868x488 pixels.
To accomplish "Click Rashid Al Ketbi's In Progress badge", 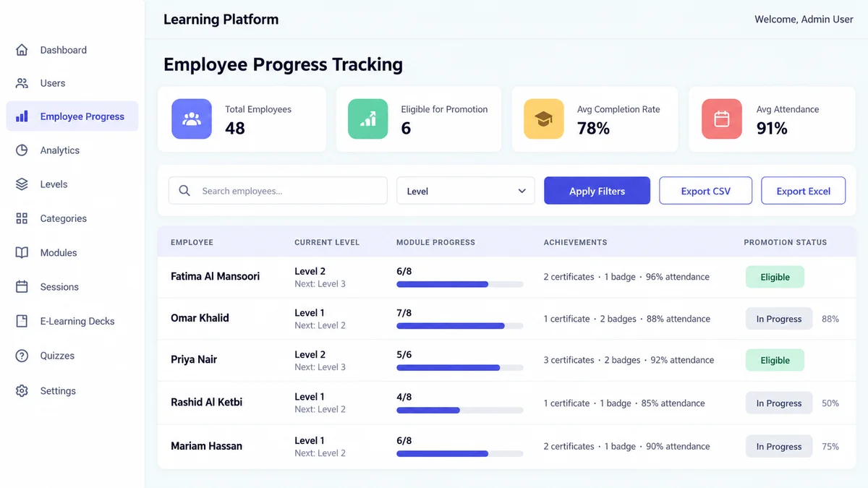I will pos(779,403).
